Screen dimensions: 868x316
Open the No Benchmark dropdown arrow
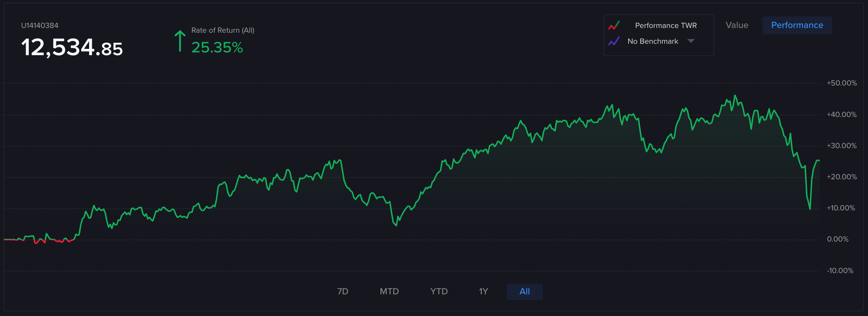click(691, 41)
